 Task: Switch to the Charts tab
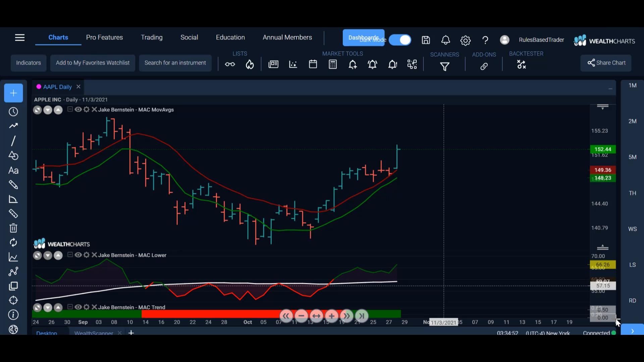[x=58, y=38]
